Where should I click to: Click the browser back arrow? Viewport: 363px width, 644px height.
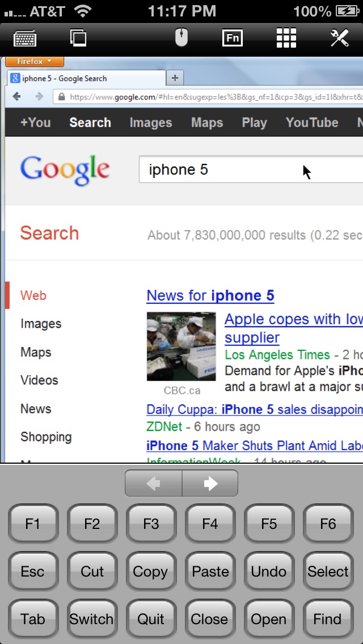click(16, 96)
